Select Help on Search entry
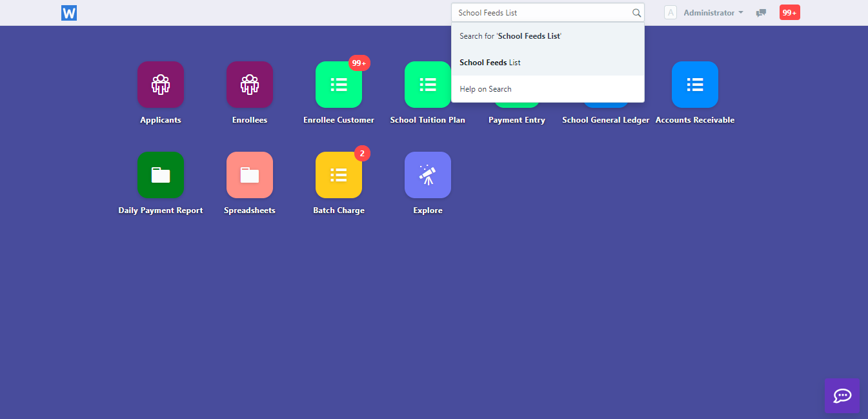868x419 pixels. [x=548, y=89]
